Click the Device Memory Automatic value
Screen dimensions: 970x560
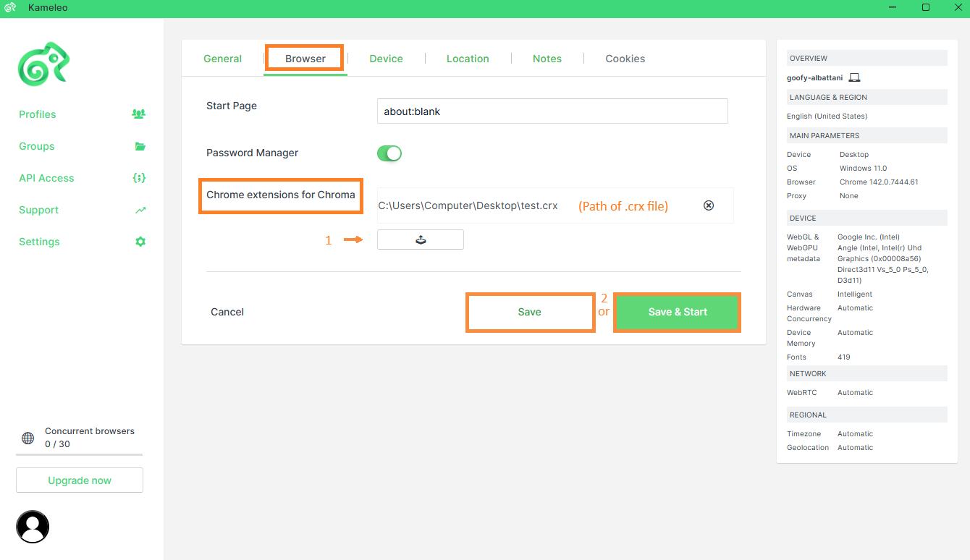(856, 333)
